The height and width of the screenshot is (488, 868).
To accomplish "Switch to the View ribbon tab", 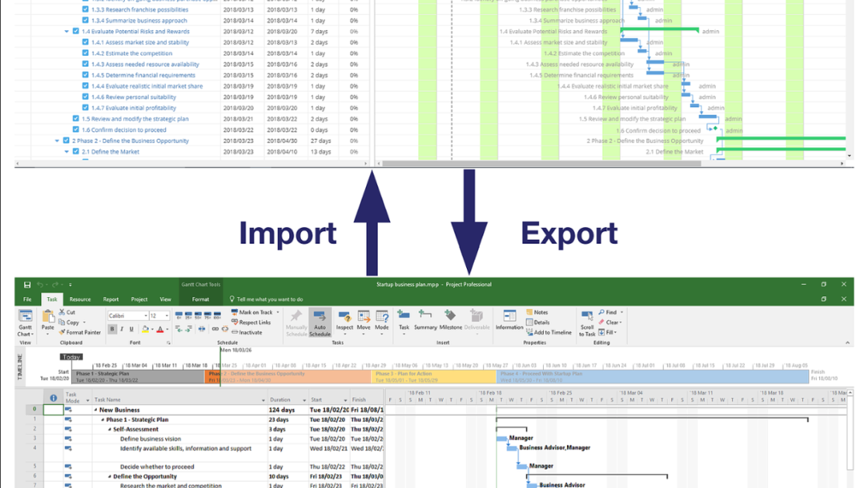I will click(165, 299).
